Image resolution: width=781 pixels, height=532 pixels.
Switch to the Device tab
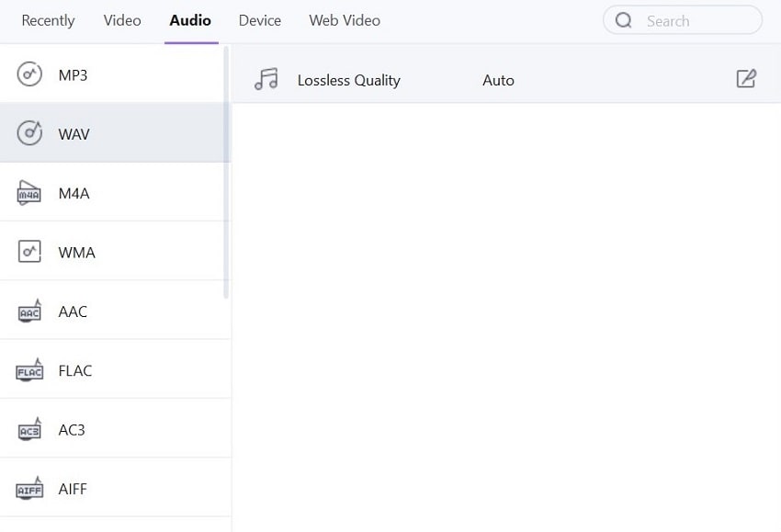click(x=260, y=20)
